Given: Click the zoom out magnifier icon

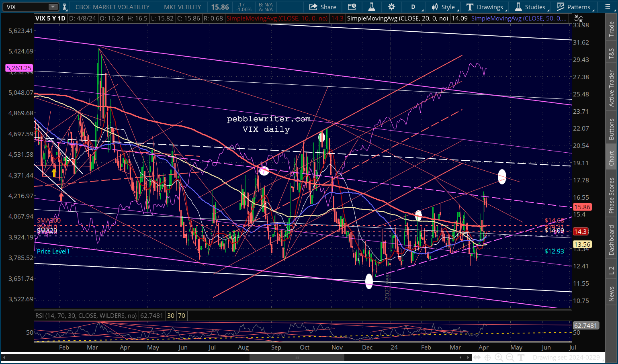Looking at the screenshot, I should click(x=510, y=357).
